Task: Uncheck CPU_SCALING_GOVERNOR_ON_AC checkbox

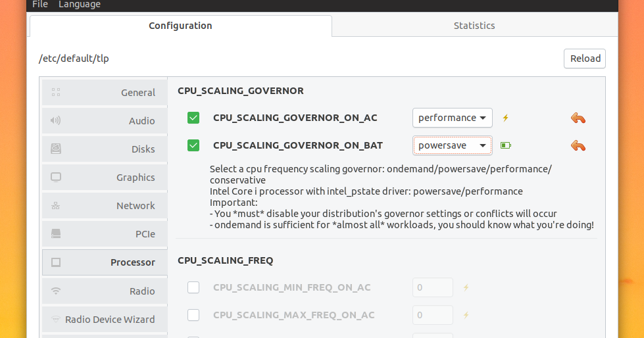Action: click(193, 118)
